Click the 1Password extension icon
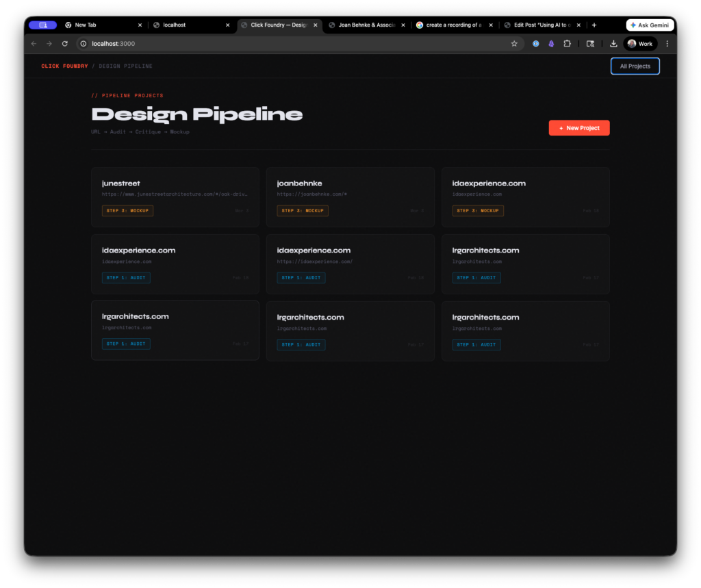 535,44
